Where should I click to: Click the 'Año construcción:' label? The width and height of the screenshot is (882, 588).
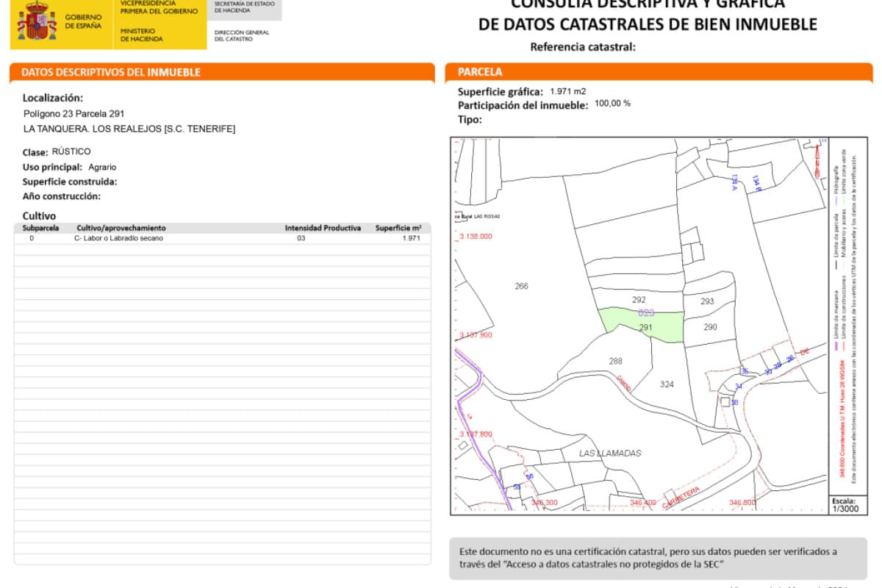point(62,196)
